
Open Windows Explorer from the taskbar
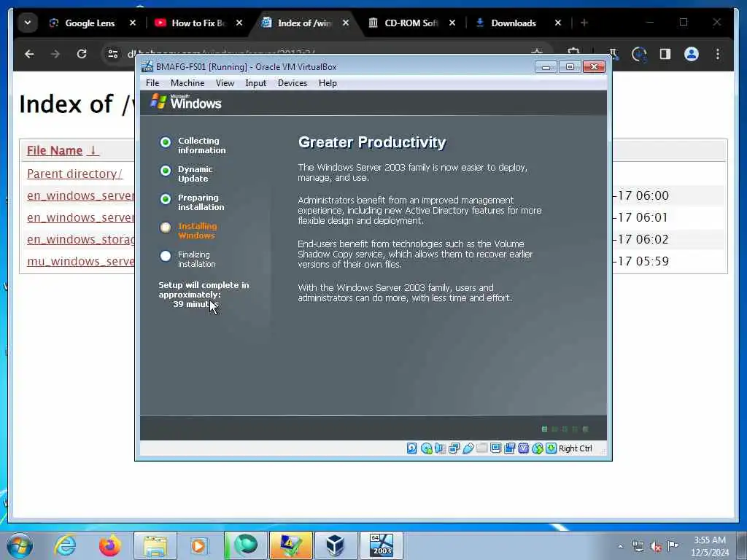point(155,545)
